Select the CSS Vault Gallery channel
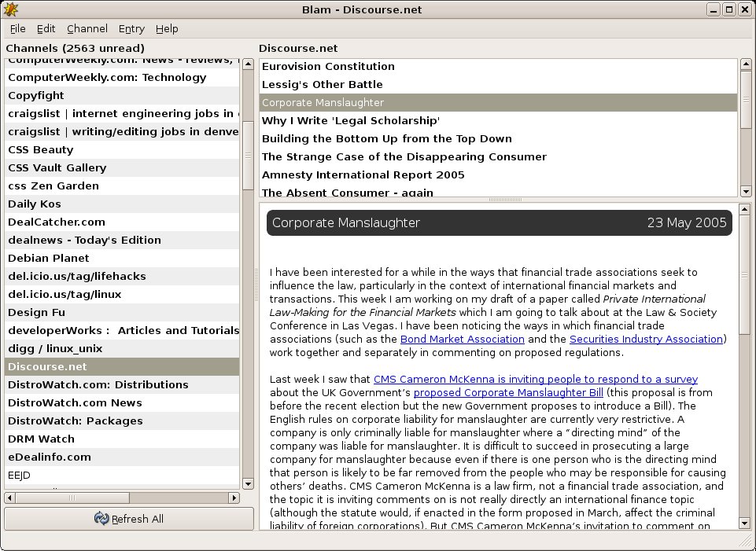The width and height of the screenshot is (756, 551). pyautogui.click(x=122, y=167)
